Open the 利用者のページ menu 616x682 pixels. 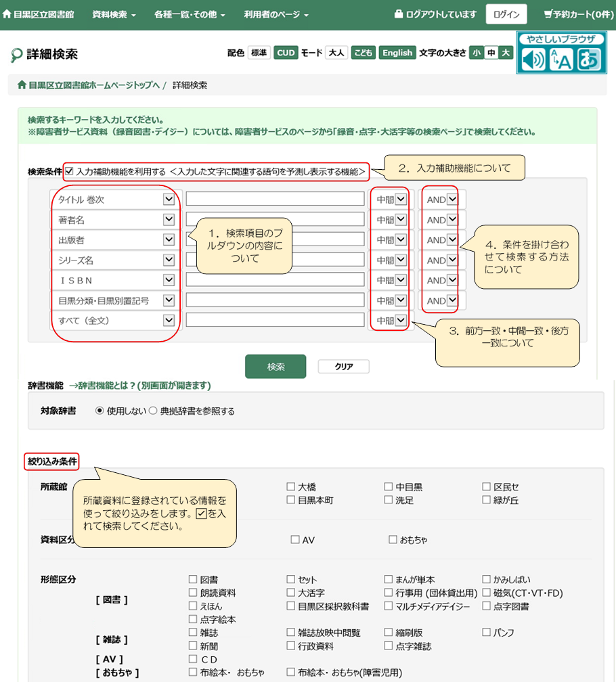click(x=276, y=14)
